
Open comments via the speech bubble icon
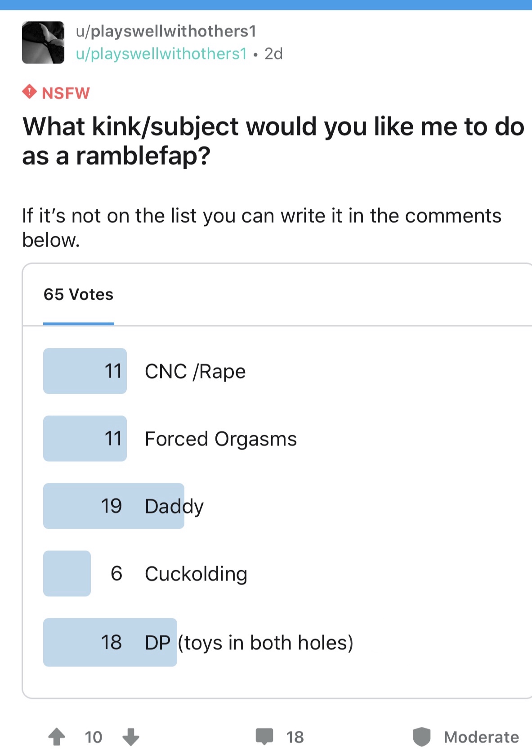coord(264,736)
